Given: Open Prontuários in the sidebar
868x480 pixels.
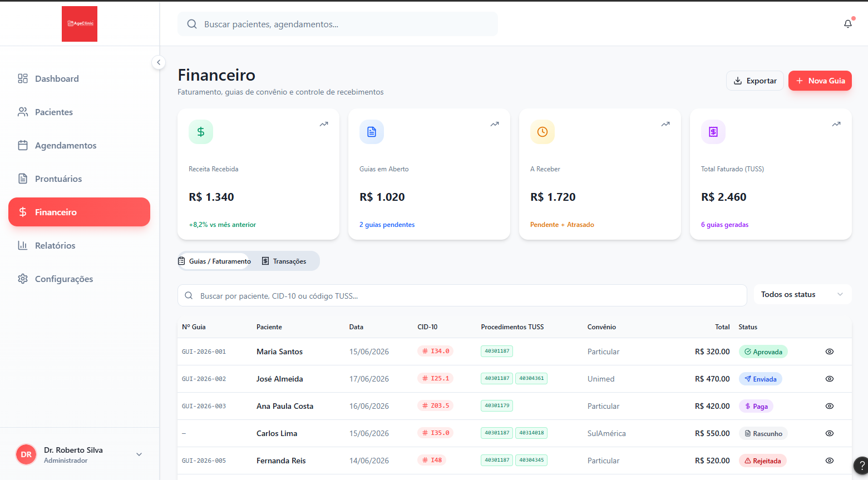Looking at the screenshot, I should point(79,179).
